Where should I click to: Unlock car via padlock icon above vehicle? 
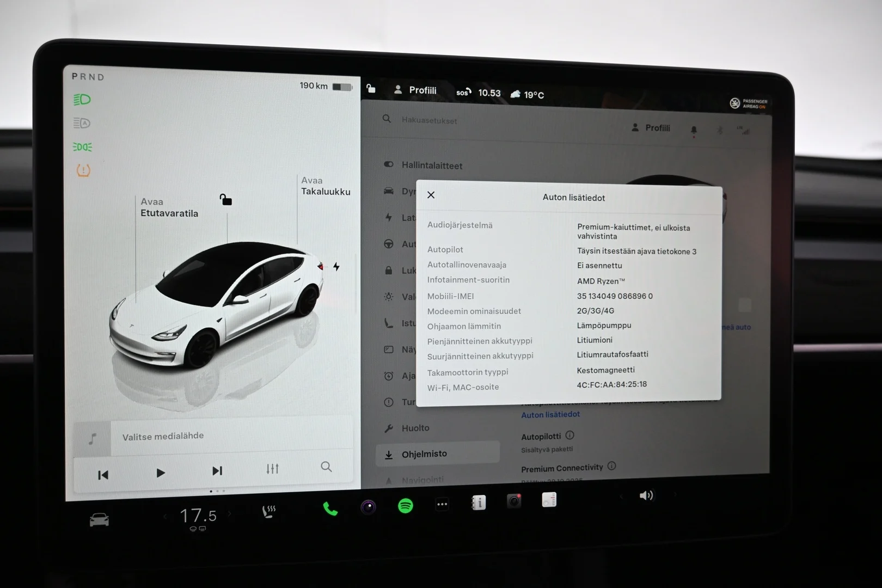pyautogui.click(x=225, y=199)
